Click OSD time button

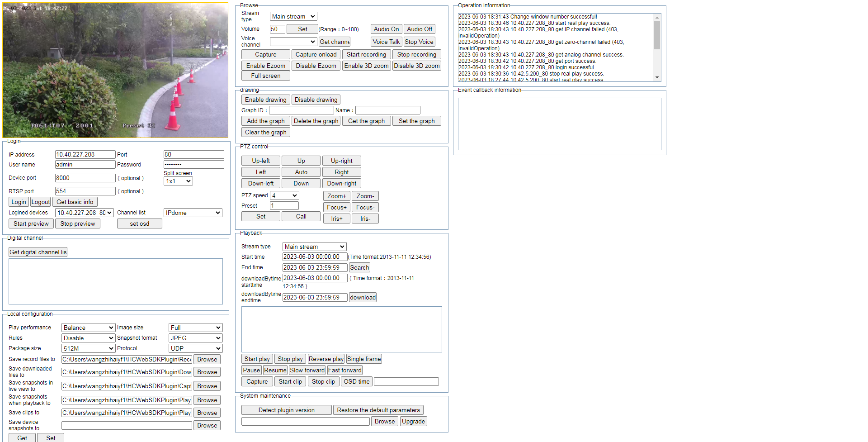(x=357, y=381)
